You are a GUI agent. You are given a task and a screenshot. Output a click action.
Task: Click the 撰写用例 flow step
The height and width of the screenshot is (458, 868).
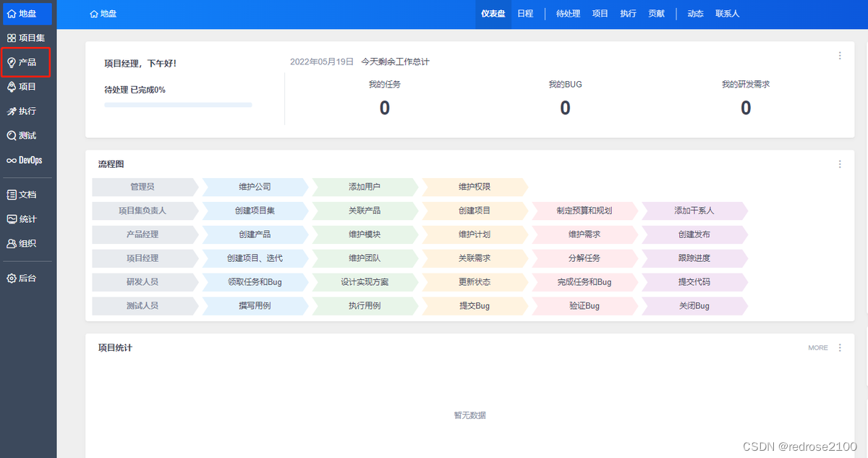[x=255, y=306]
